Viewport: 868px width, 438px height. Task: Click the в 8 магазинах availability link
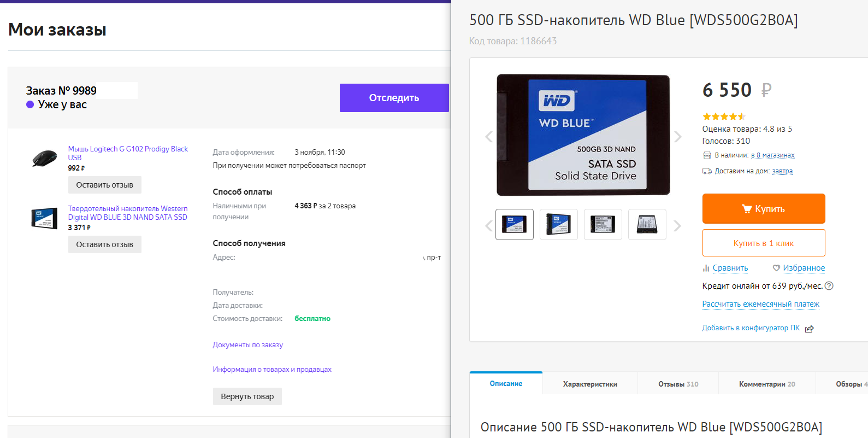coord(773,155)
